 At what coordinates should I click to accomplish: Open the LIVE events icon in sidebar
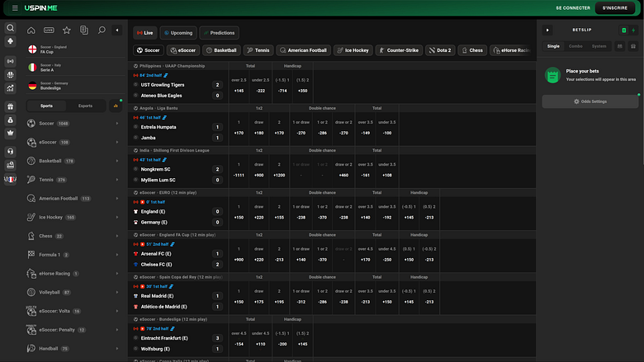(49, 30)
